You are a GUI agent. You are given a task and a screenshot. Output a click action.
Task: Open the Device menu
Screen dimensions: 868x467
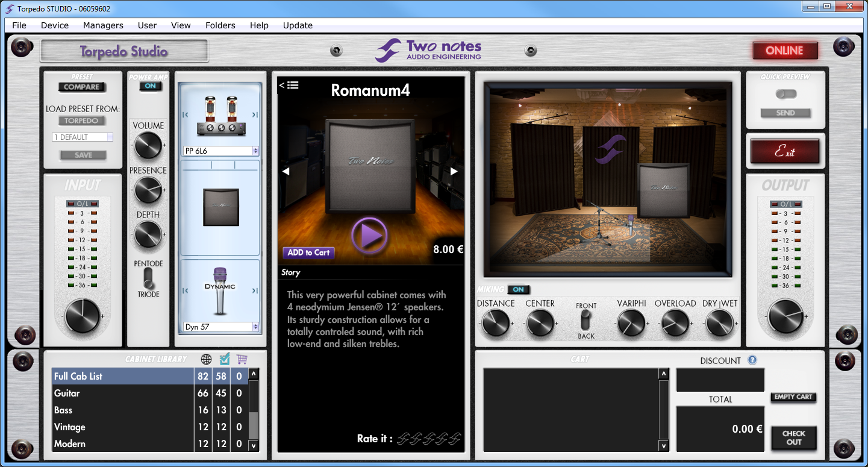pyautogui.click(x=55, y=25)
